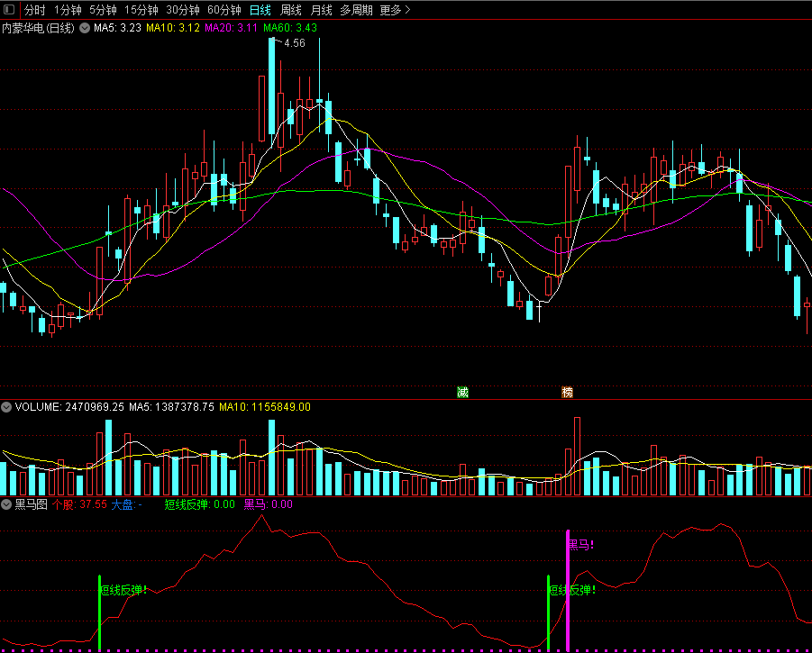This screenshot has height=653, width=812.
Task: Click the green 减 event marker
Action: [462, 392]
